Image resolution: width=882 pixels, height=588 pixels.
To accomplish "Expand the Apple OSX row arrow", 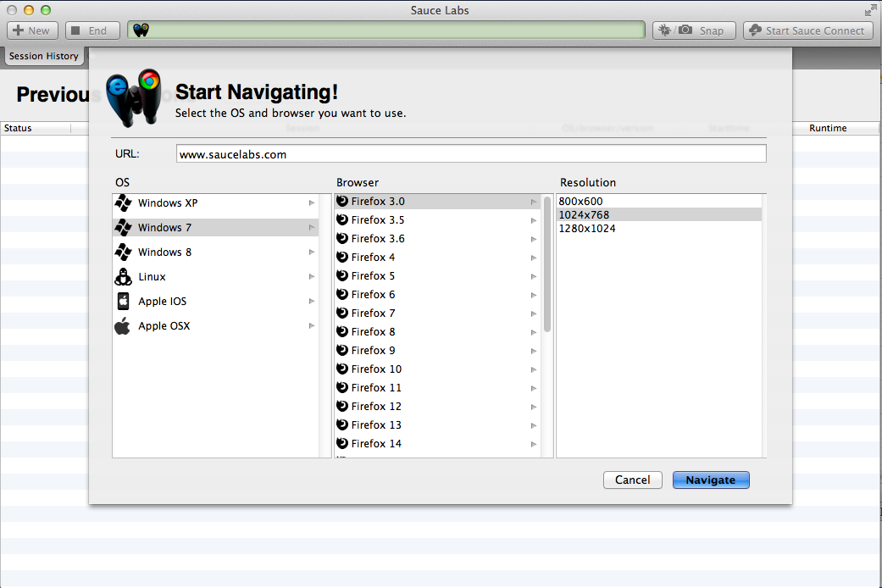I will (x=312, y=326).
